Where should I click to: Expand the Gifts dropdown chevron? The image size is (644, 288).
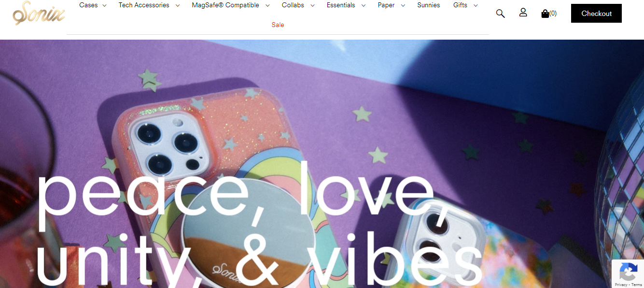click(x=476, y=5)
